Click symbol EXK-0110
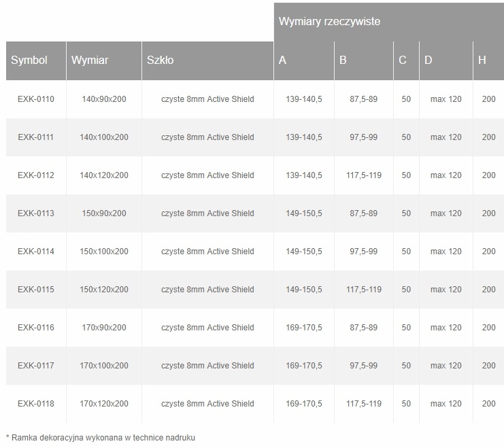This screenshot has width=504, height=448. click(x=36, y=99)
